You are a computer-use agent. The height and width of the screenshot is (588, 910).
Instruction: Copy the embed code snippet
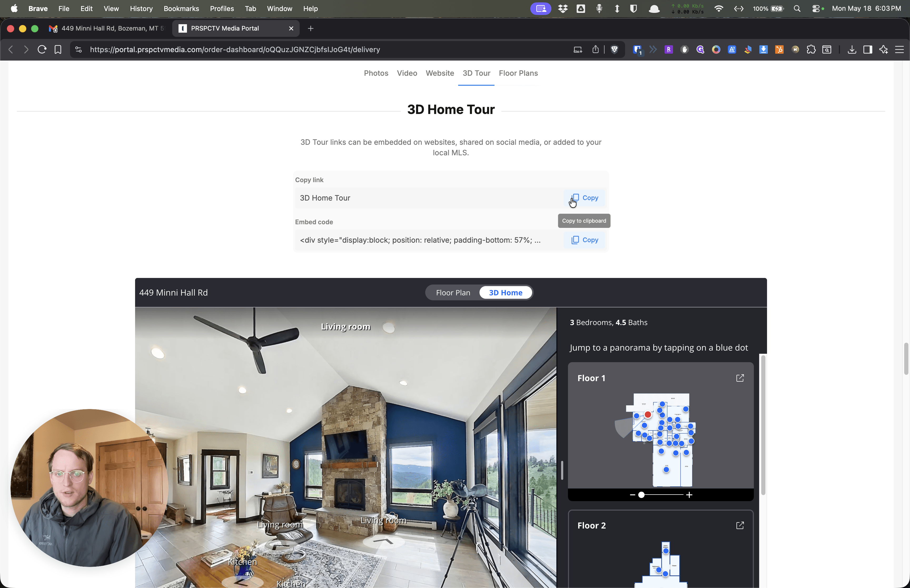(584, 240)
